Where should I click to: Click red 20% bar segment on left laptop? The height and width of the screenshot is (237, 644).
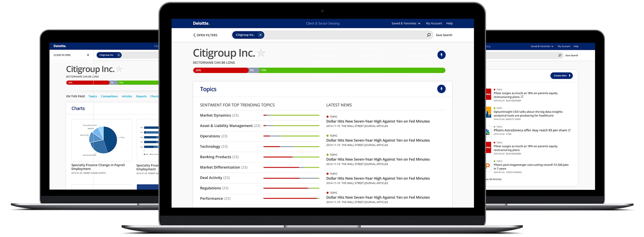(x=88, y=83)
